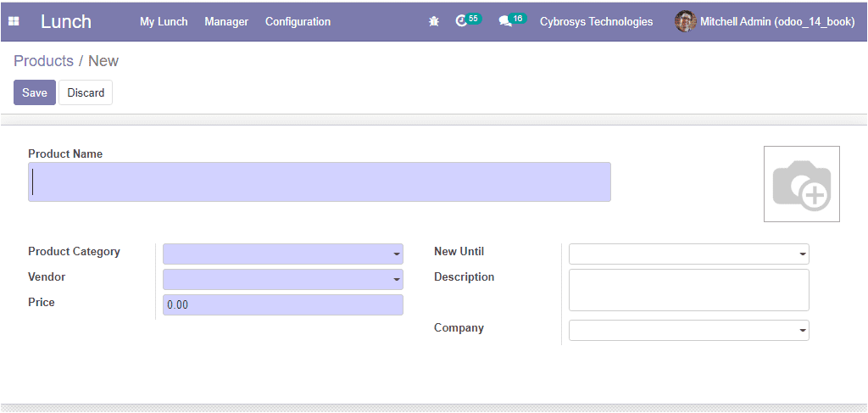Open the New Until date dropdown
868x413 pixels.
pos(688,254)
